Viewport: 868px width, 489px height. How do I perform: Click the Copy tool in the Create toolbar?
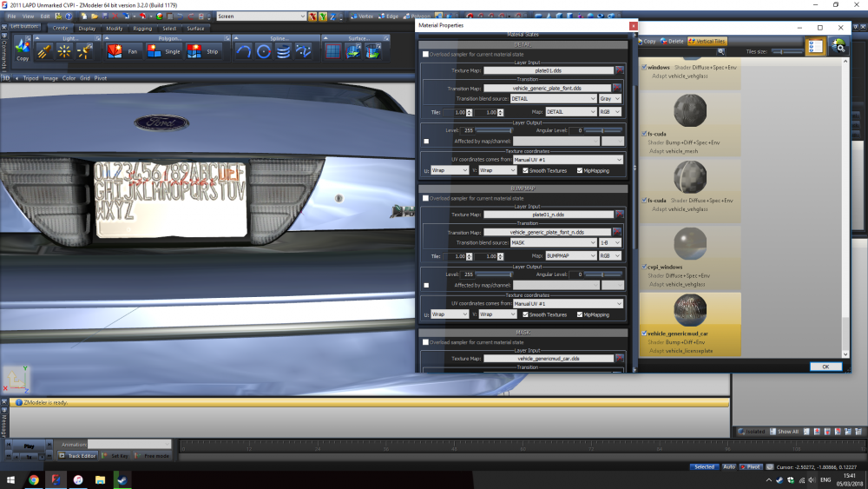[23, 50]
